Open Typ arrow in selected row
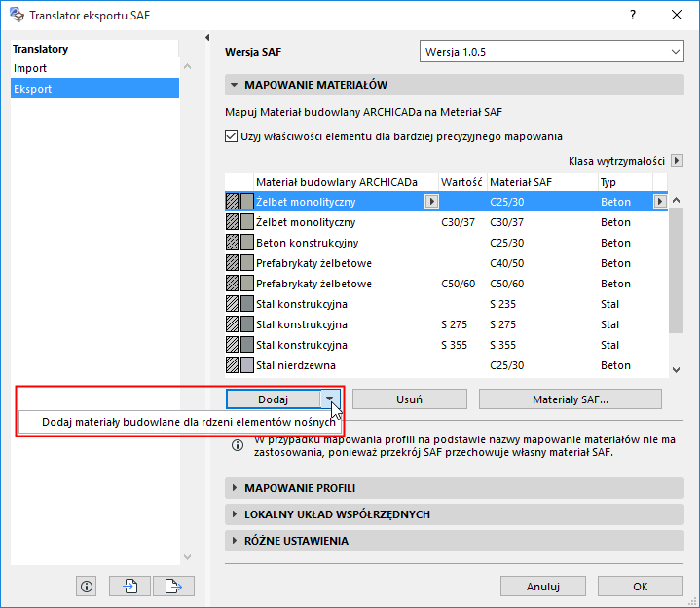Screen dimensions: 700x608 (x=660, y=202)
